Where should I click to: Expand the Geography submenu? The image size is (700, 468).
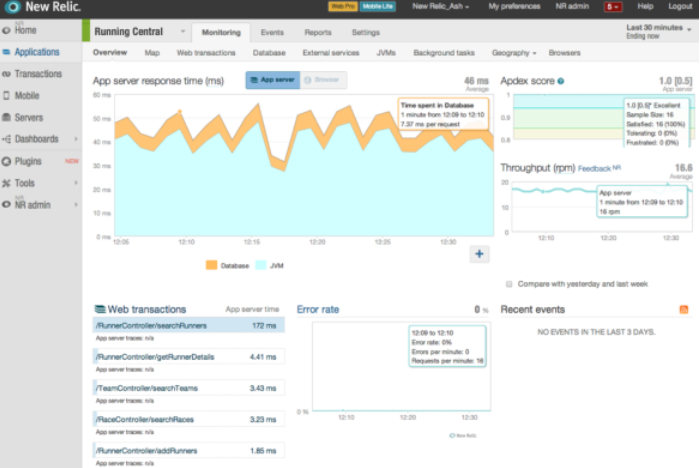[514, 53]
